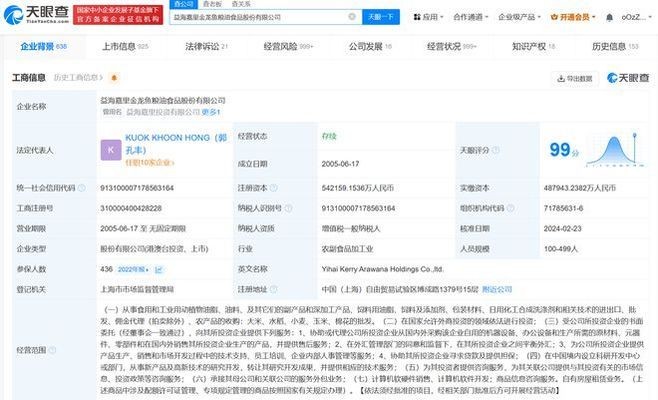Click help icon next to 组织机构代码

[x=510, y=208]
